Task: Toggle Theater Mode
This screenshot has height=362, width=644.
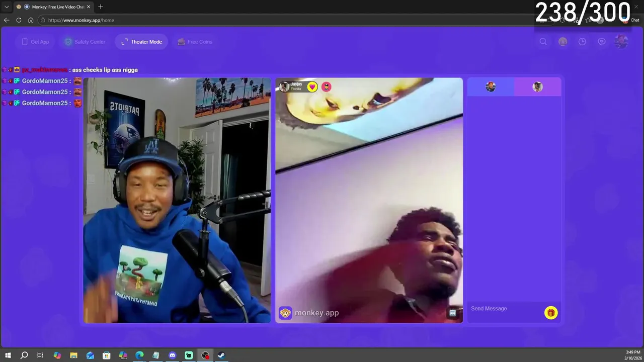Action: coord(141,42)
